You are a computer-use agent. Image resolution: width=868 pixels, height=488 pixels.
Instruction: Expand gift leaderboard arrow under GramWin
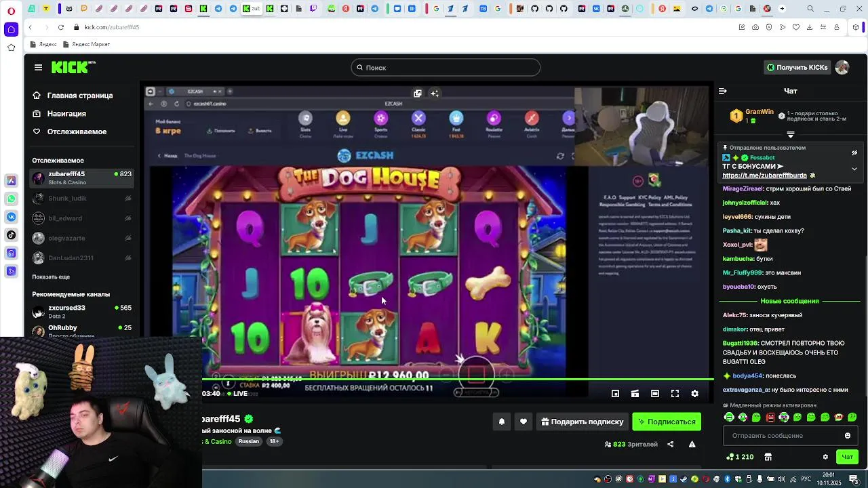790,134
